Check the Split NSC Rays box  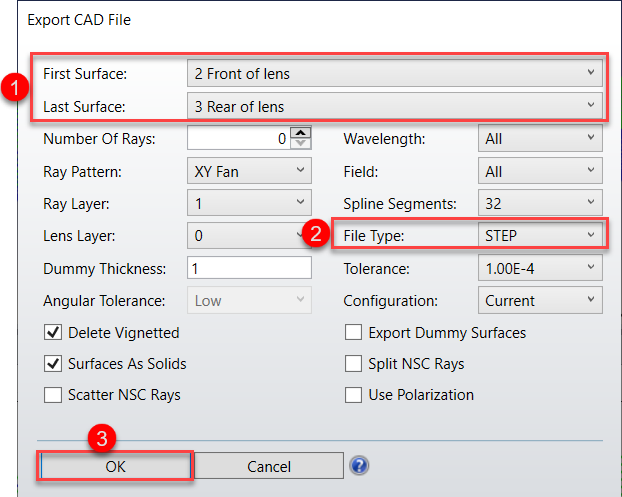coord(353,363)
